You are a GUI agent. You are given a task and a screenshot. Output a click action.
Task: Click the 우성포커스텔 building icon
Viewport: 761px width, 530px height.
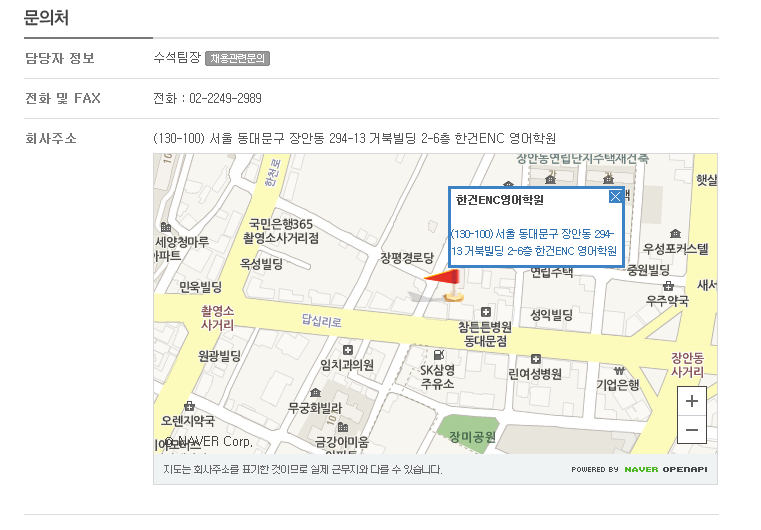point(675,233)
